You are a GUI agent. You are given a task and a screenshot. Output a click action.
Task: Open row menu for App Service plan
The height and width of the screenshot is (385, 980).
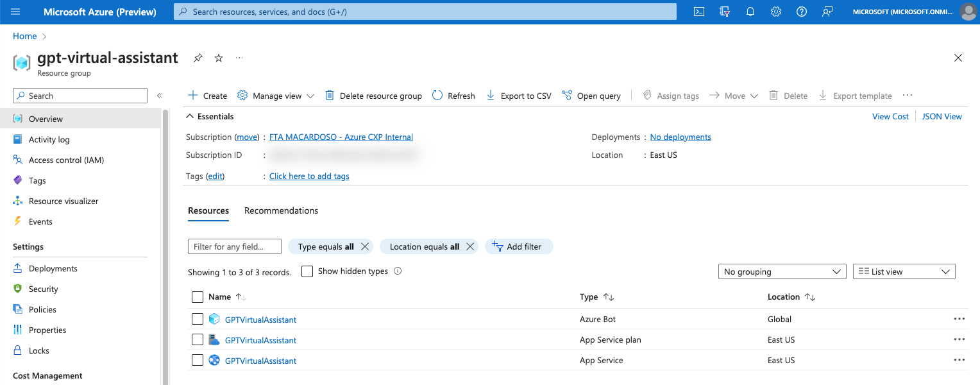959,339
